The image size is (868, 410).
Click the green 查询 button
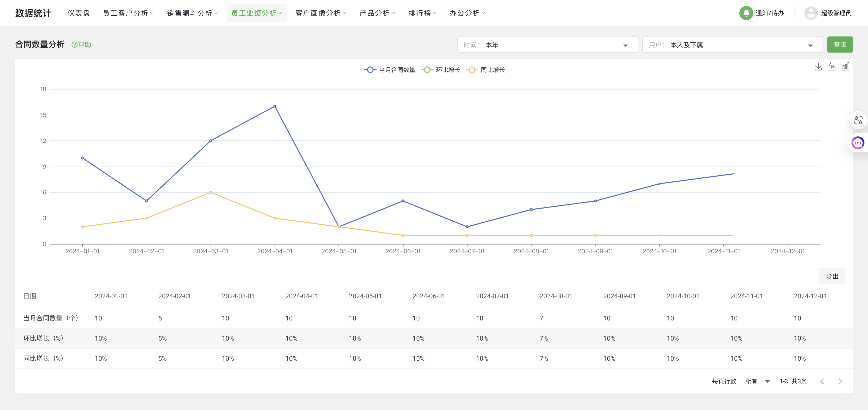pos(840,45)
